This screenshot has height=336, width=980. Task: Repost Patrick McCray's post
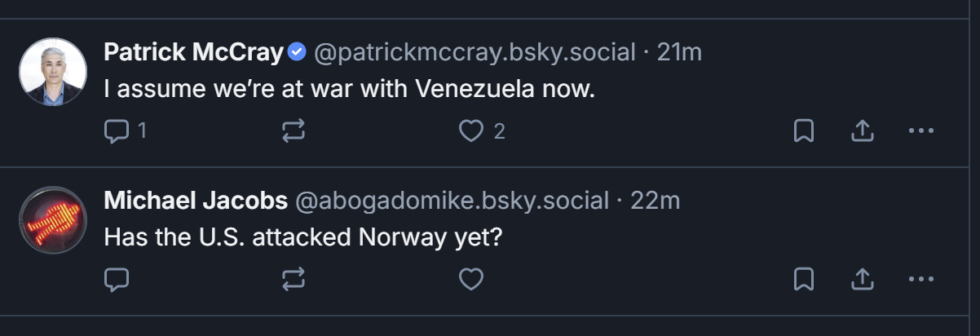[x=294, y=131]
